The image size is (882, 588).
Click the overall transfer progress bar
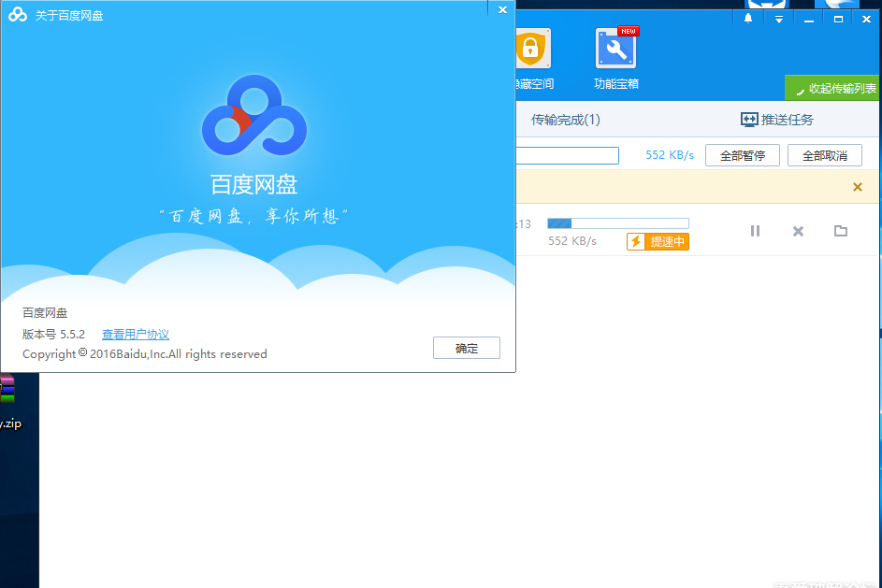[x=568, y=155]
